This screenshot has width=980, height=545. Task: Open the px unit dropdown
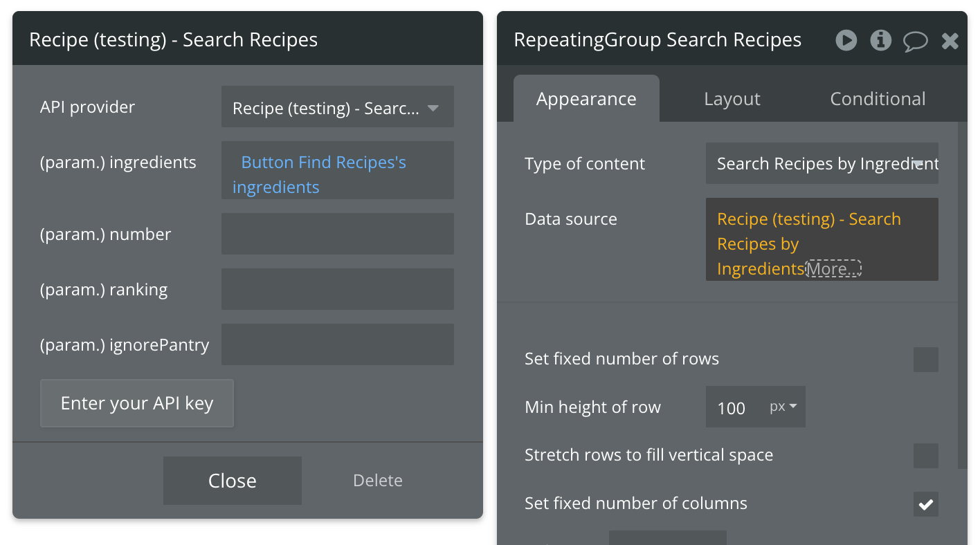783,407
